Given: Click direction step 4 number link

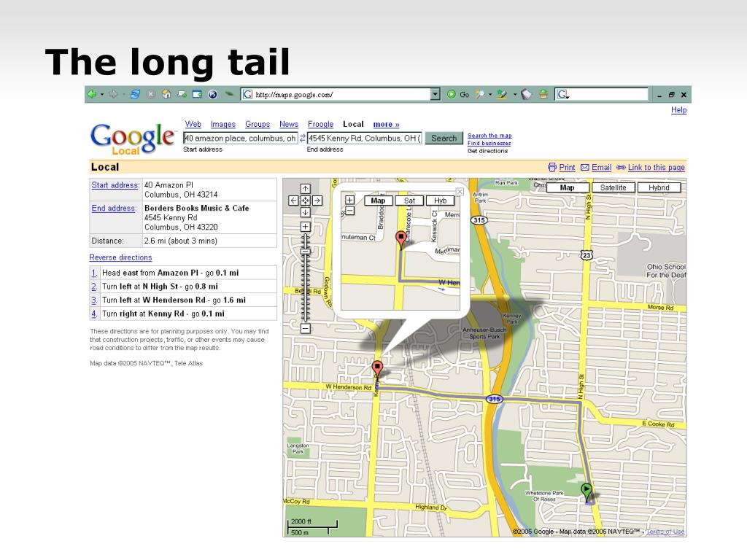Looking at the screenshot, I should tap(94, 314).
